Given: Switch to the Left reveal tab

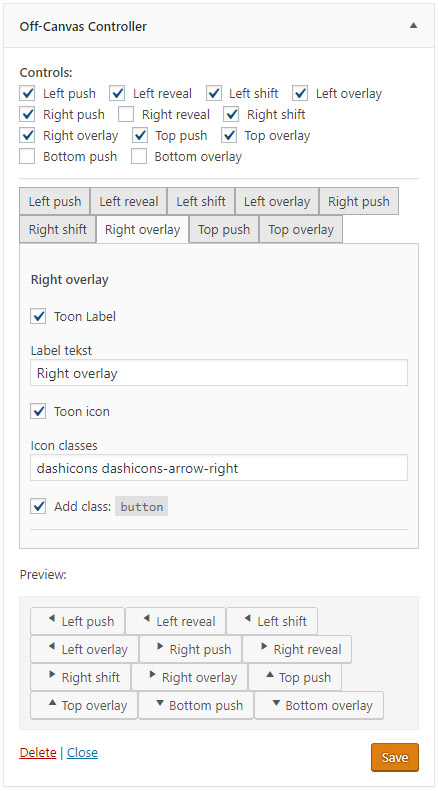Looking at the screenshot, I should click(x=129, y=201).
